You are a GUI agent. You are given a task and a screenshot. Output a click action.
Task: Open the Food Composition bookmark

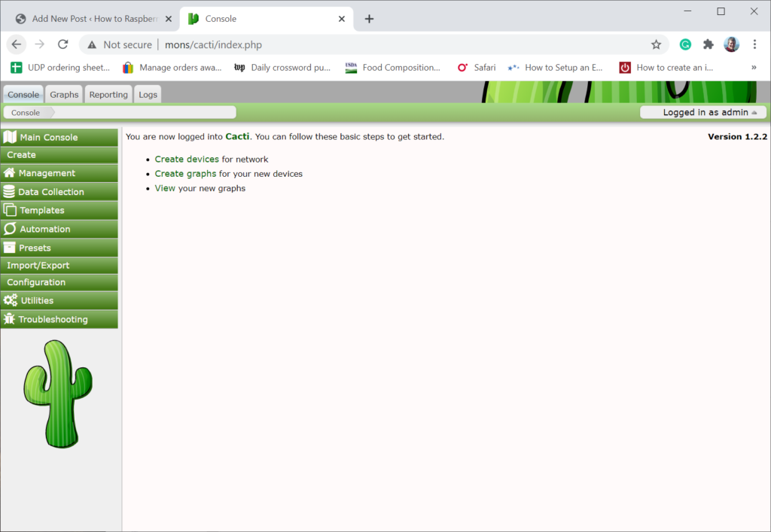(393, 67)
